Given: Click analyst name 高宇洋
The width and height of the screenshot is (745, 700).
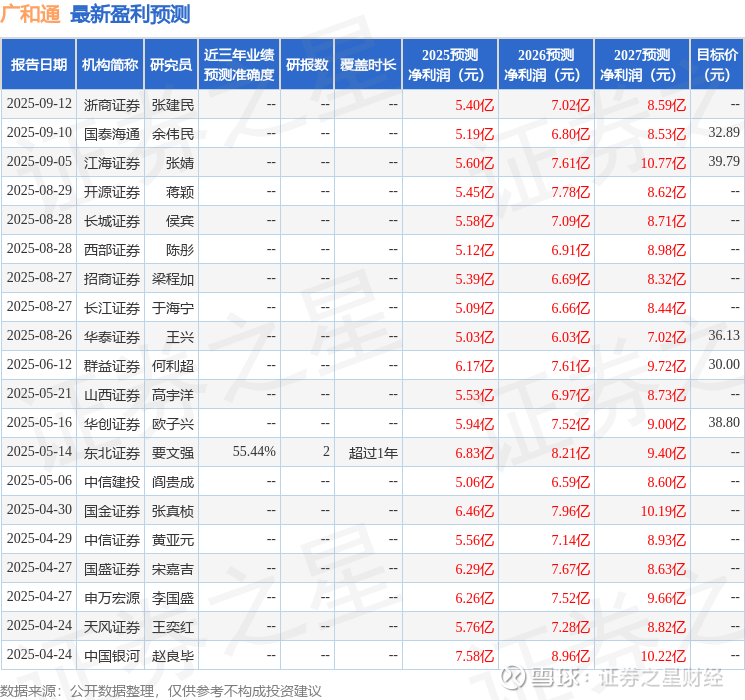Looking at the screenshot, I should click(173, 395).
